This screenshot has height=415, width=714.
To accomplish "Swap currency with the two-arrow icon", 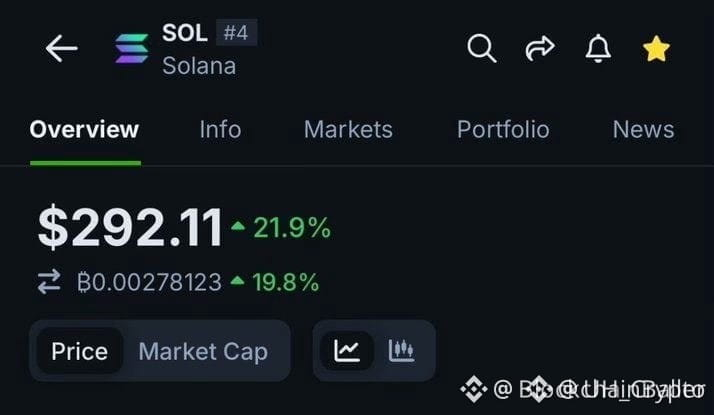I will pyautogui.click(x=49, y=282).
